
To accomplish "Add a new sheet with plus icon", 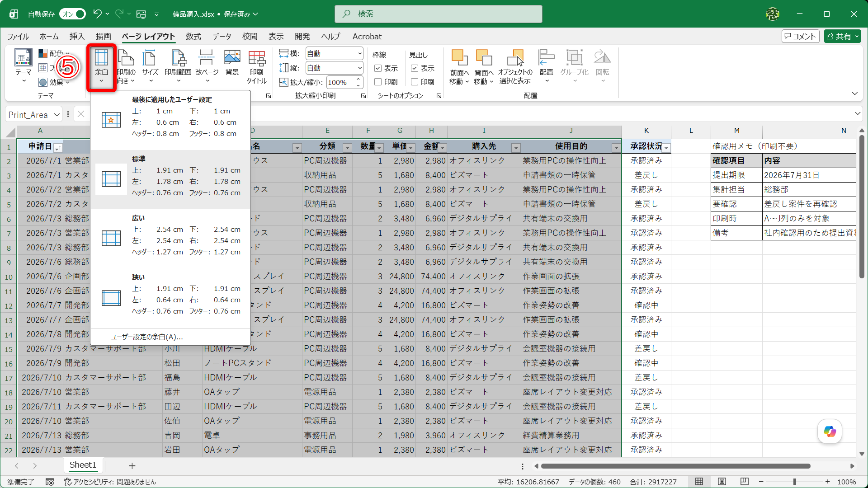I will [x=132, y=465].
